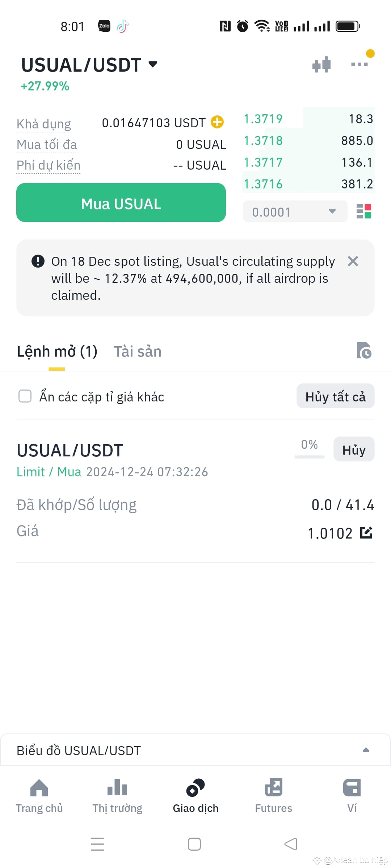The width and height of the screenshot is (391, 868).
Task: Select the Lệnh mở (1) tab
Action: click(57, 352)
